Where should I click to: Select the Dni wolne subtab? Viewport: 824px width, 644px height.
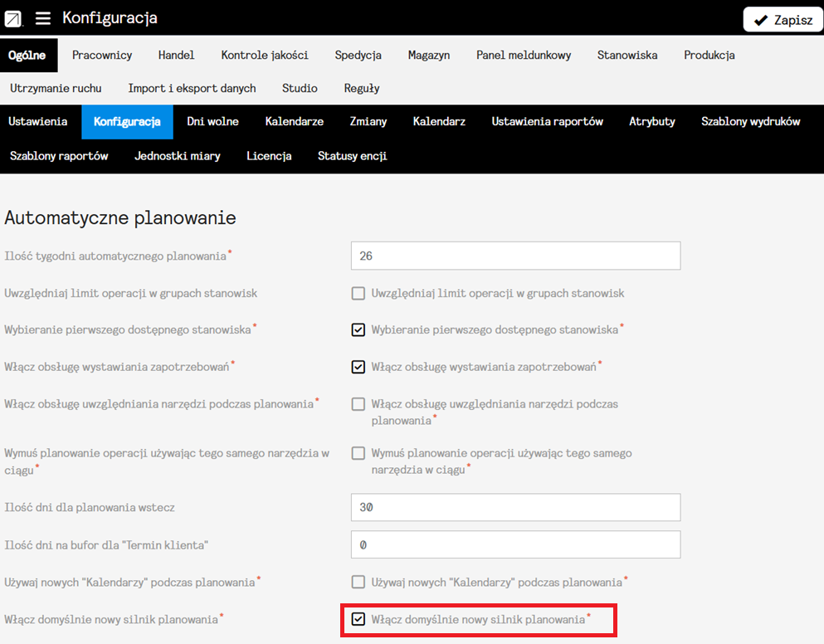212,122
